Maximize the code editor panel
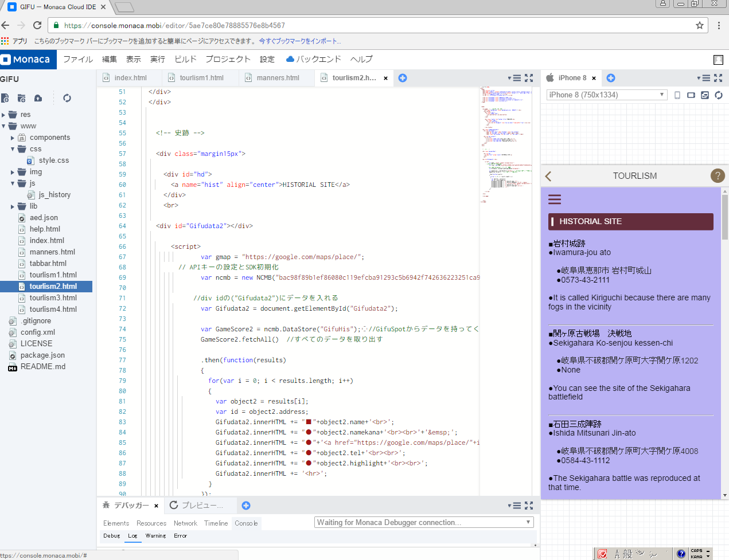This screenshot has height=560, width=729. 529,78
